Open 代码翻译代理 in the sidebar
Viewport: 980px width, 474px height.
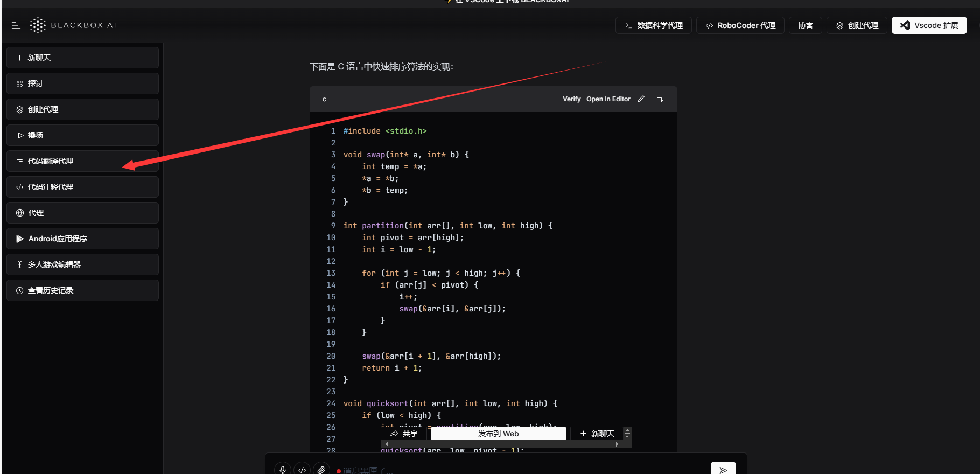82,161
